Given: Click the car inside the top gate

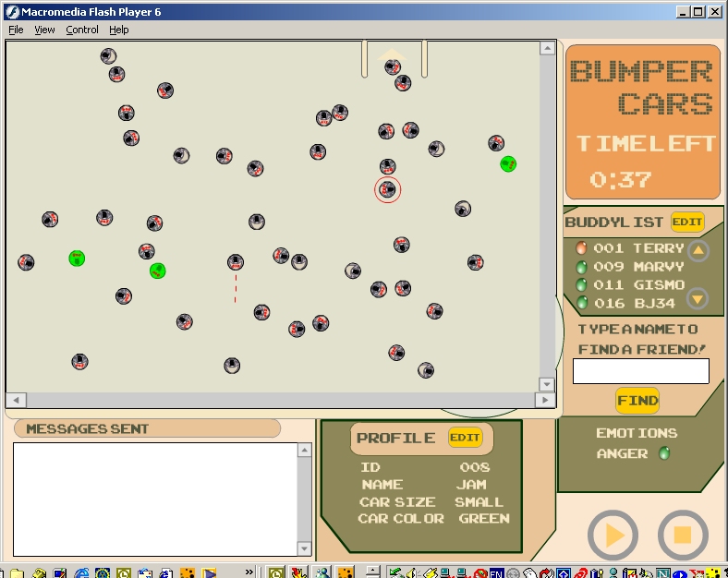Looking at the screenshot, I should [x=394, y=66].
